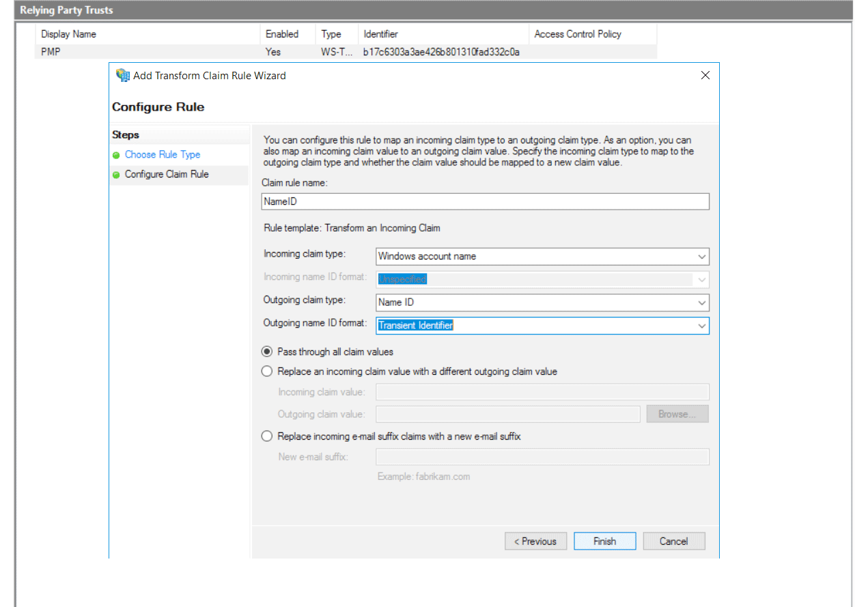This screenshot has width=868, height=607.
Task: Click the Identifier column header
Action: coord(380,34)
